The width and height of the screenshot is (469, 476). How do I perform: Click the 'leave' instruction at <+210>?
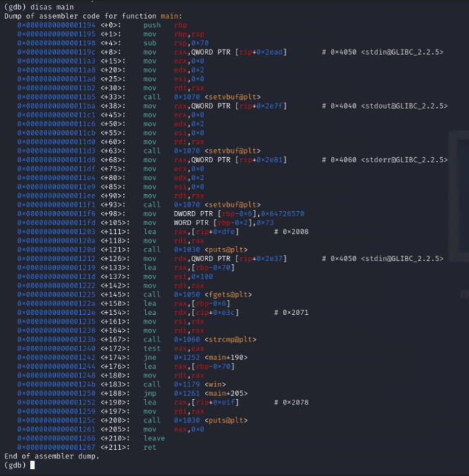(x=154, y=438)
